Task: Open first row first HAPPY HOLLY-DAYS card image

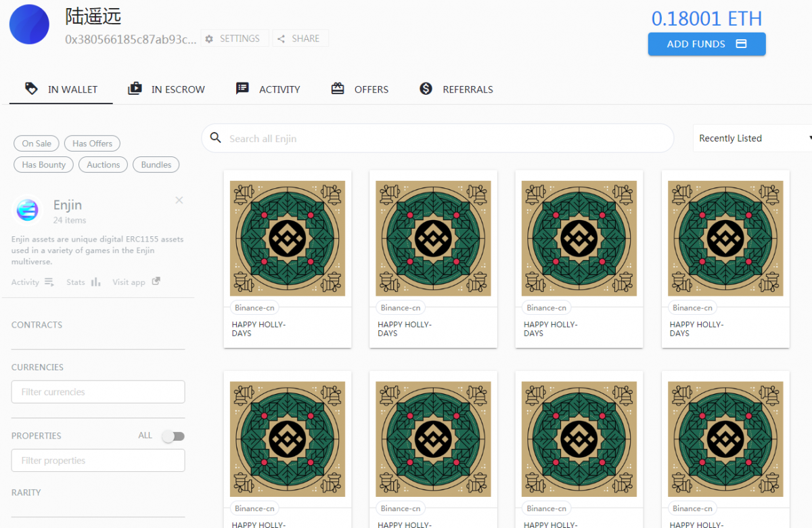Action: [x=288, y=238]
